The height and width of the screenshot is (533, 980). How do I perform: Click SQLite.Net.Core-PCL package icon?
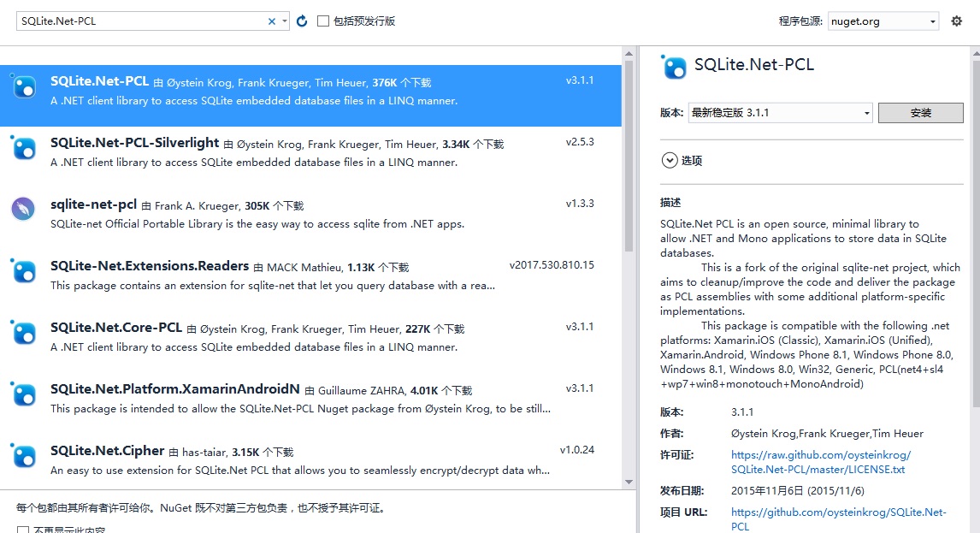pos(24,332)
